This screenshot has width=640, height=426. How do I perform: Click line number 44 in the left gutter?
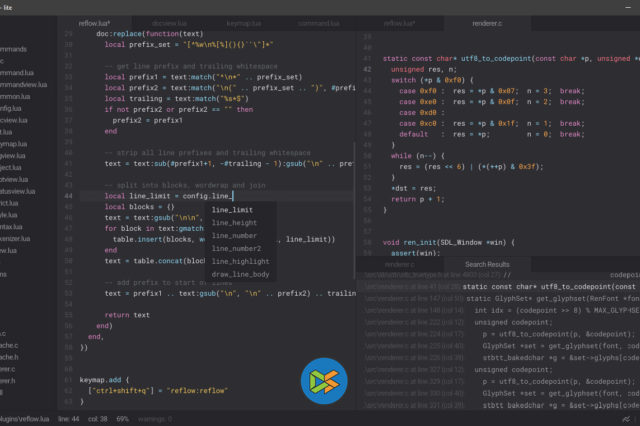pyautogui.click(x=68, y=196)
